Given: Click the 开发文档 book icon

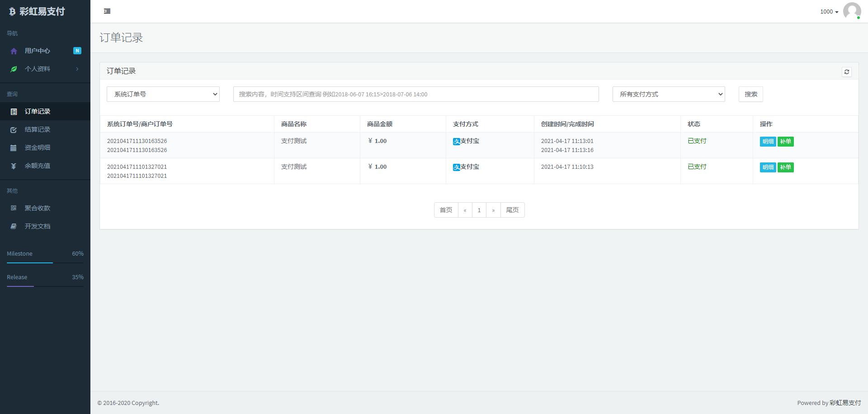Looking at the screenshot, I should click(14, 226).
